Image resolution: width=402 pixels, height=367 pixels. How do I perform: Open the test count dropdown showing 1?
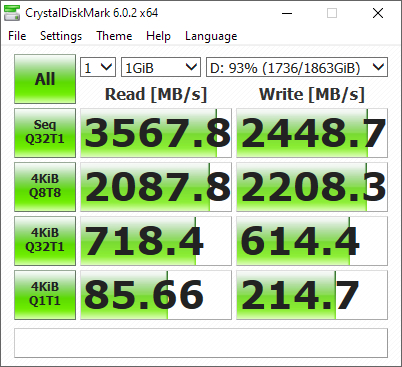click(98, 67)
